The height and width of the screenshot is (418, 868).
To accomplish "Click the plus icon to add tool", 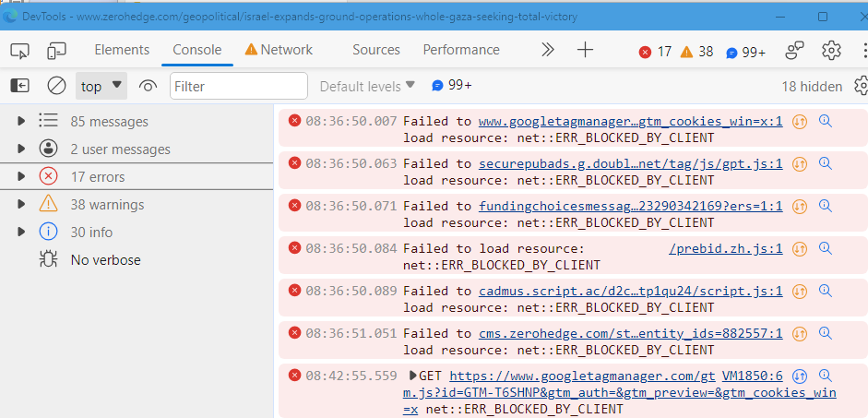I will coord(585,50).
